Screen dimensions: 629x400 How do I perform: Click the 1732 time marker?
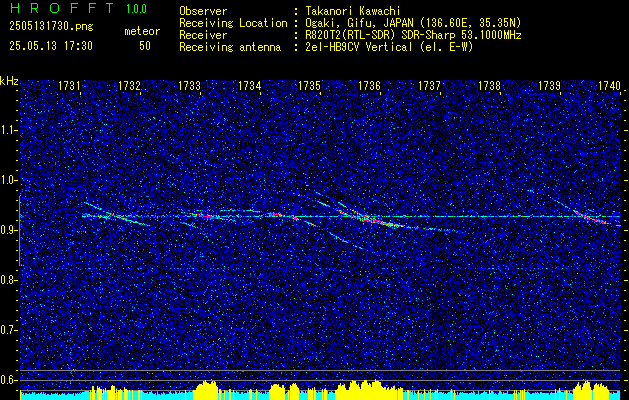pyautogui.click(x=129, y=86)
